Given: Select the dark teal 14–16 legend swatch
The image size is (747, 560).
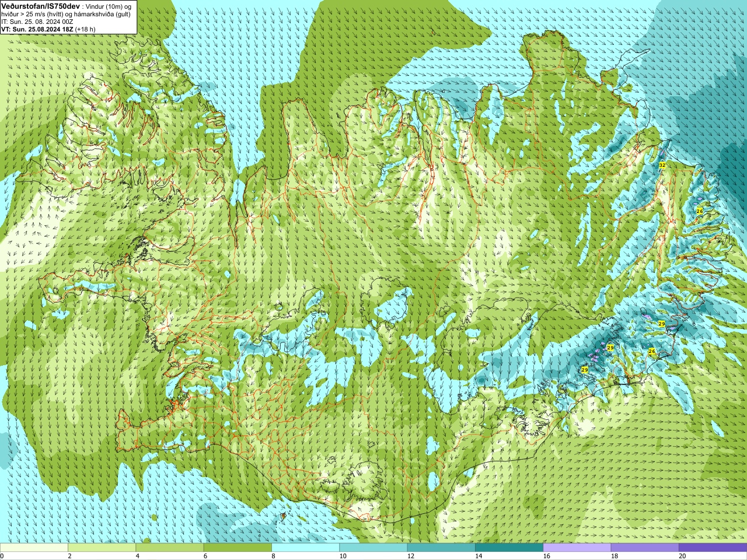Looking at the screenshot, I should 509,548.
